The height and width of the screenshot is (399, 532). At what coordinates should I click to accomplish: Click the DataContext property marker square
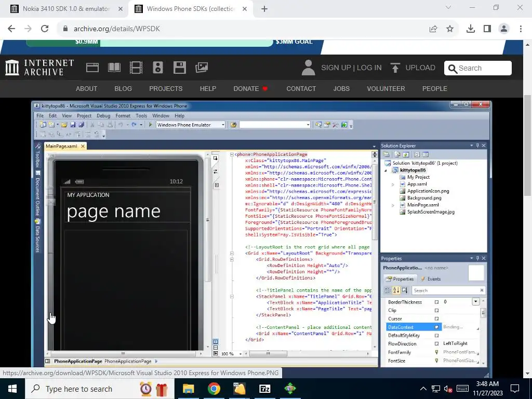click(436, 327)
